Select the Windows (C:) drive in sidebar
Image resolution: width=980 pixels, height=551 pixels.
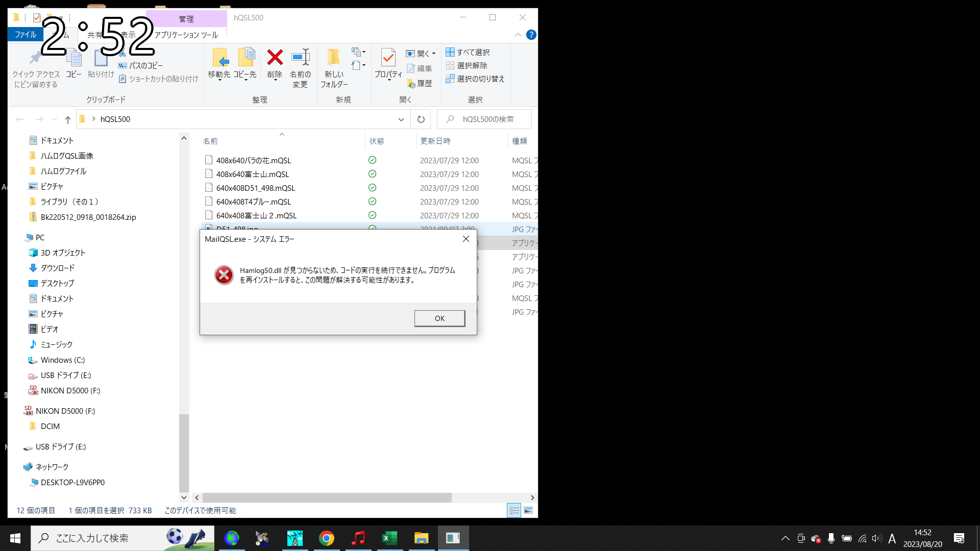click(62, 360)
